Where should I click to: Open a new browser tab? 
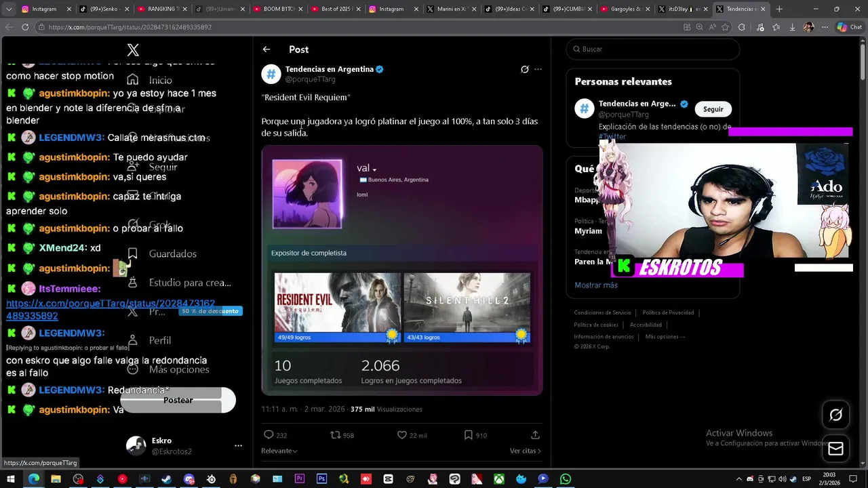point(779,9)
